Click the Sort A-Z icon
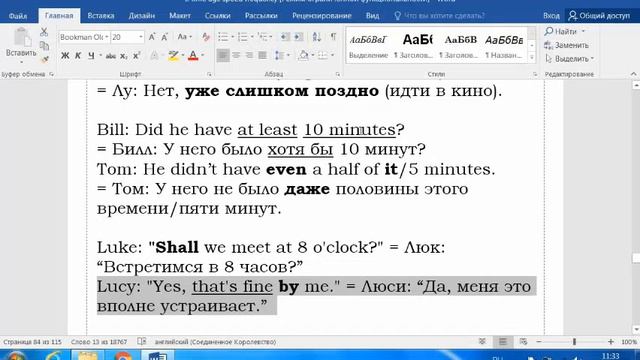Image resolution: width=640 pixels, height=360 pixels. pos(317,37)
